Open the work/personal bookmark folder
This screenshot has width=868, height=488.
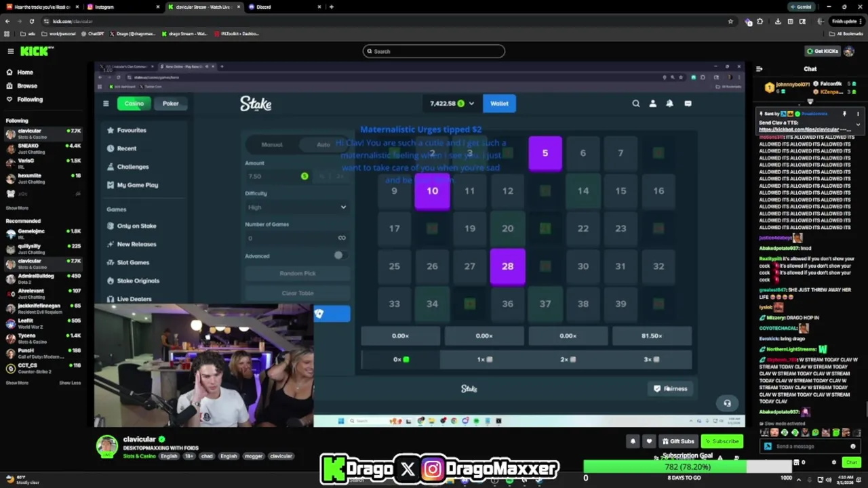pyautogui.click(x=58, y=33)
